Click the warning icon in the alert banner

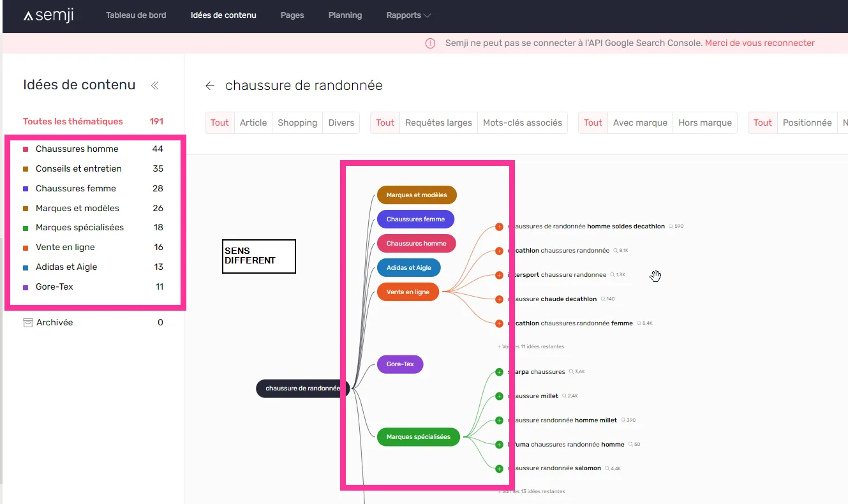pos(430,43)
